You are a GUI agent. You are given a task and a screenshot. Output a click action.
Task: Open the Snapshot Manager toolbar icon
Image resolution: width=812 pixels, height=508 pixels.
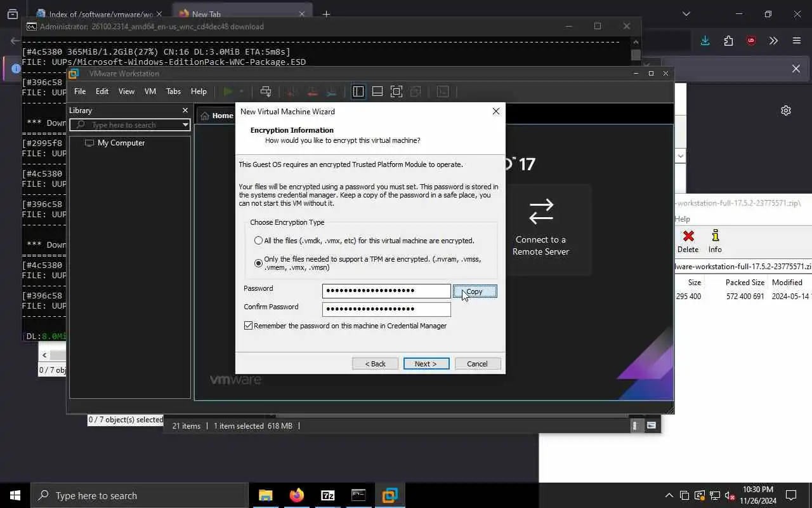pyautogui.click(x=331, y=91)
